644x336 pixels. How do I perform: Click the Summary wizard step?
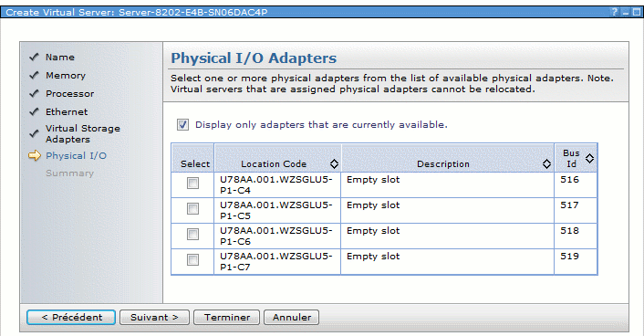(70, 173)
